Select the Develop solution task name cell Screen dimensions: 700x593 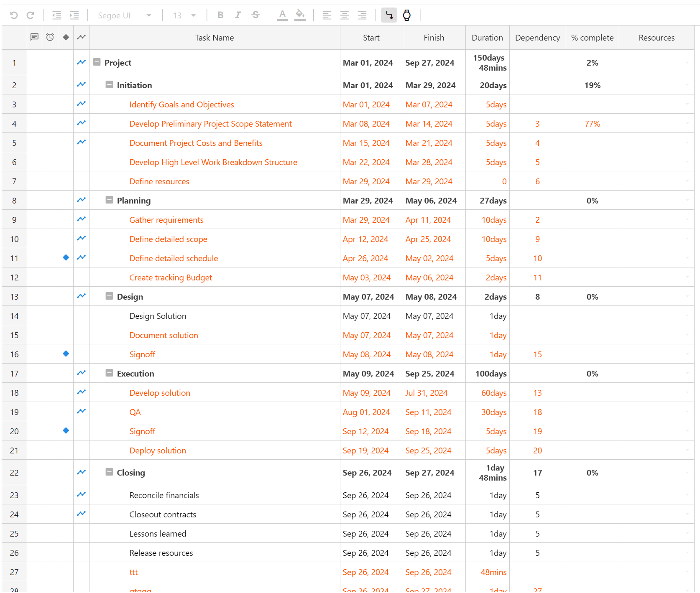click(x=160, y=393)
